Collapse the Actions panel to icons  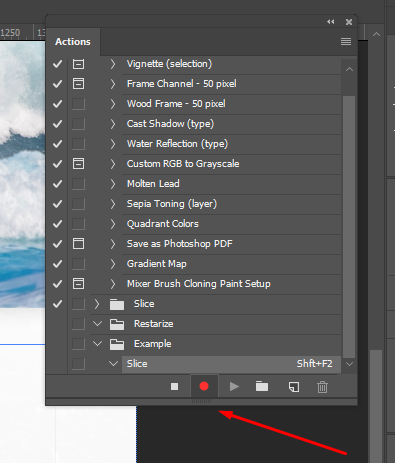point(331,22)
